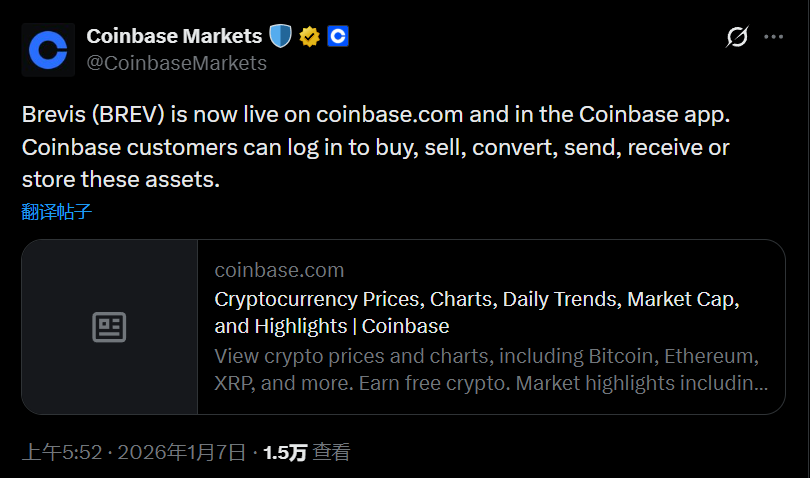The height and width of the screenshot is (478, 810).
Task: Open the three-dot more options menu
Action: (x=774, y=38)
